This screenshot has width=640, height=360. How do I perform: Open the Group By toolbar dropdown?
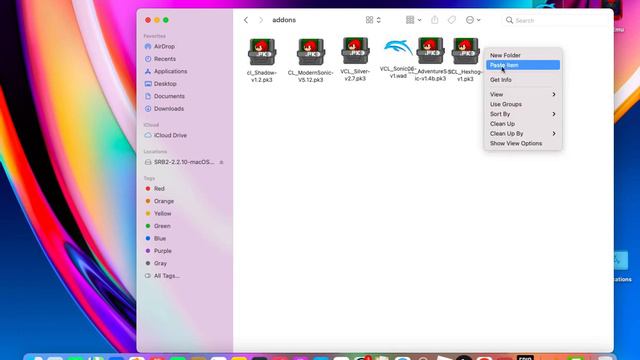(413, 20)
